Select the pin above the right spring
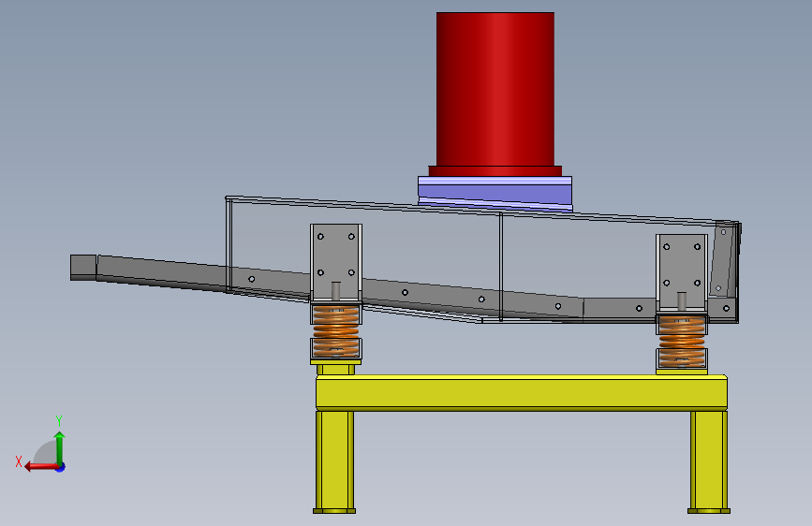The image size is (812, 526). pos(682,300)
